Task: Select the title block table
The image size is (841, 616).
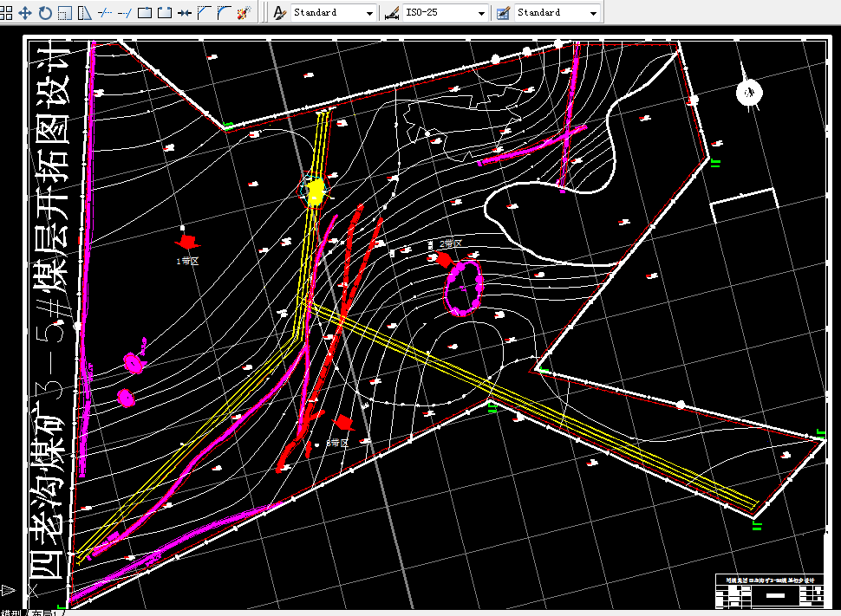Action: 770,591
